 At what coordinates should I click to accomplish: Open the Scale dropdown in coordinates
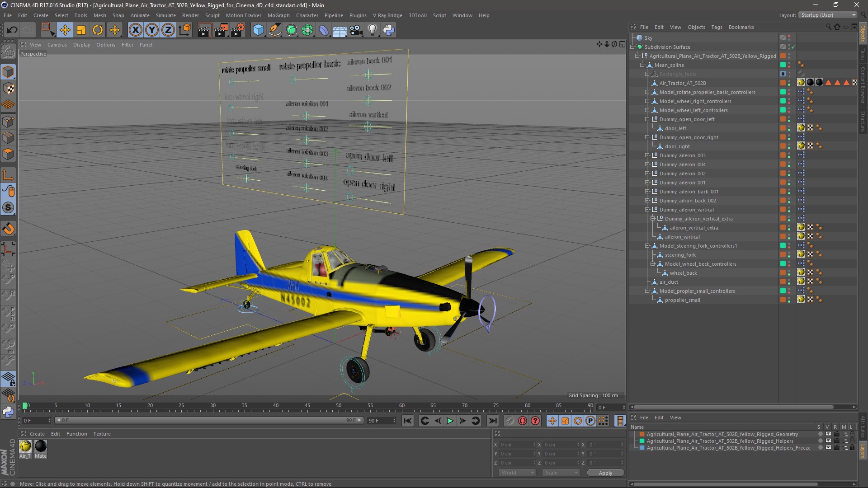click(561, 473)
